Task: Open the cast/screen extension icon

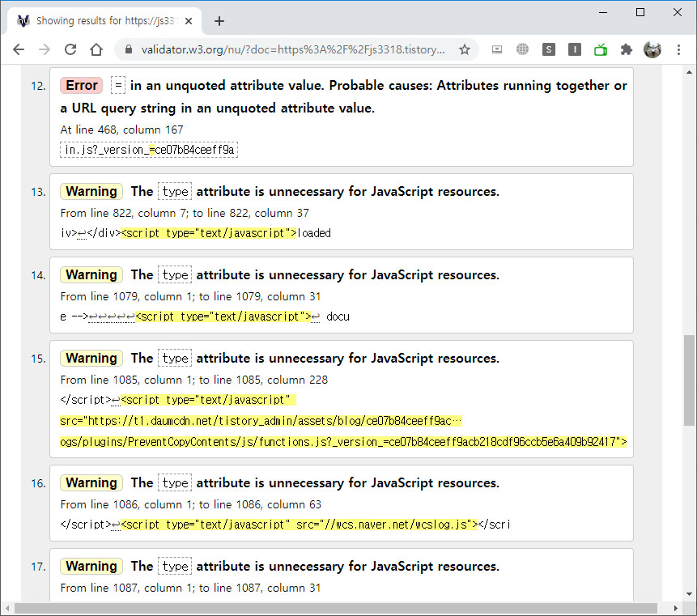Action: (497, 49)
